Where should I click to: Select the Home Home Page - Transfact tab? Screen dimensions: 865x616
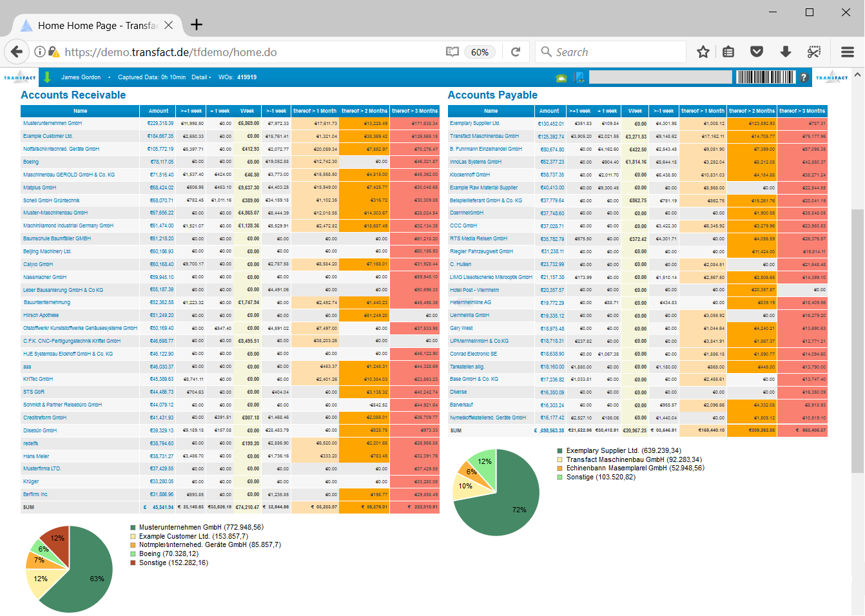pyautogui.click(x=97, y=25)
